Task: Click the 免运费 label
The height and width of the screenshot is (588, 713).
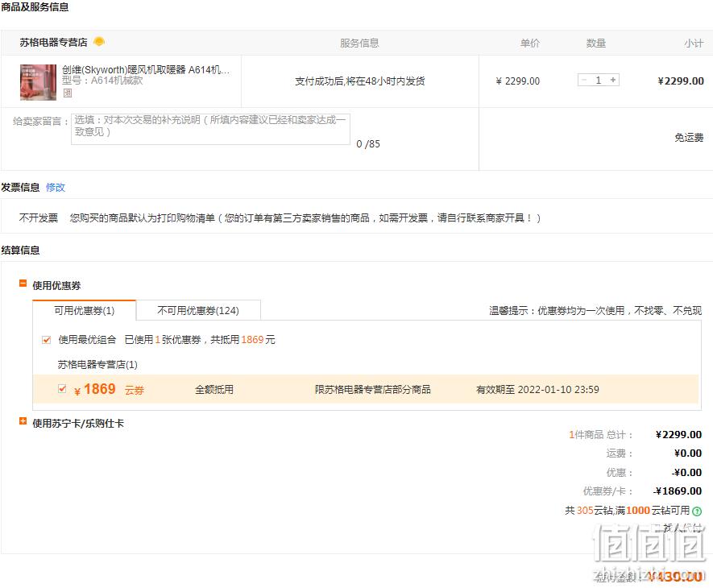Action: 689,138
